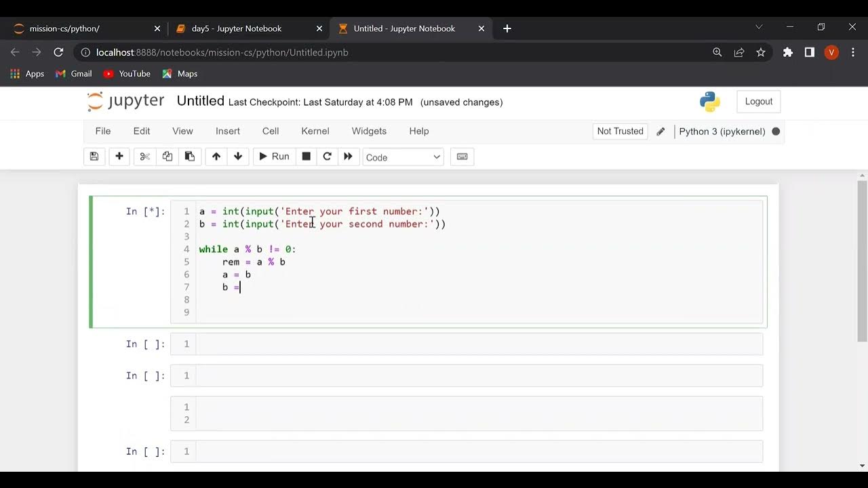The height and width of the screenshot is (488, 868).
Task: Click the zoom magnifier icon in address bar
Action: 717,52
